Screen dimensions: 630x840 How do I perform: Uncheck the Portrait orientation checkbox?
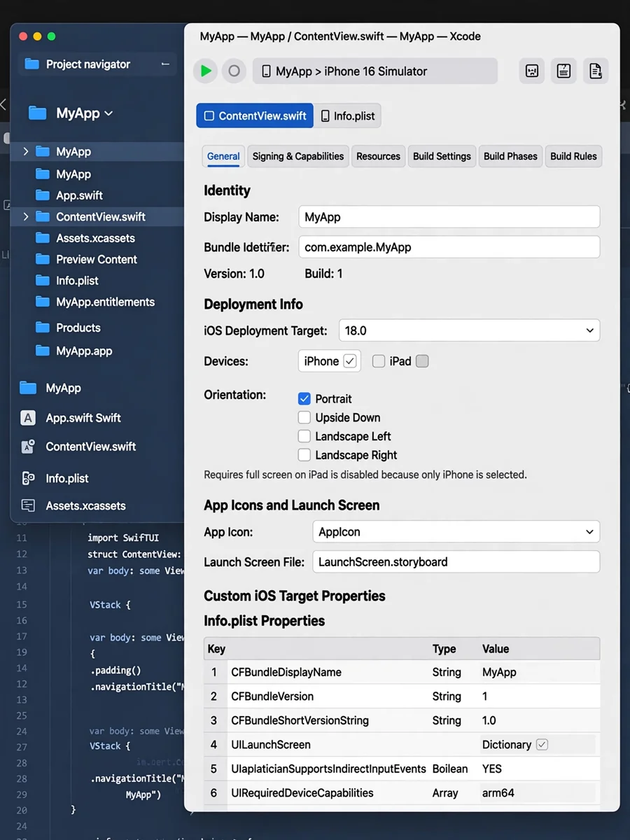point(304,399)
